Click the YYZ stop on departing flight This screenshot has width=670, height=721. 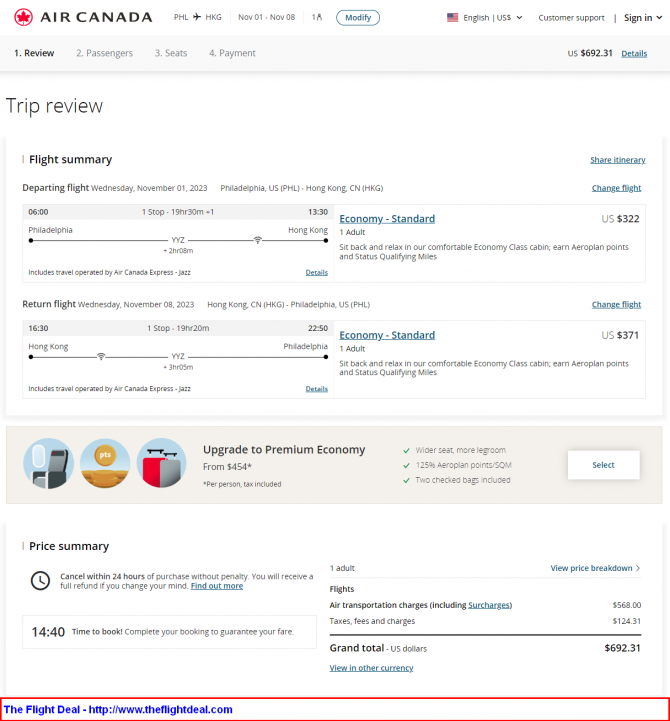(178, 240)
